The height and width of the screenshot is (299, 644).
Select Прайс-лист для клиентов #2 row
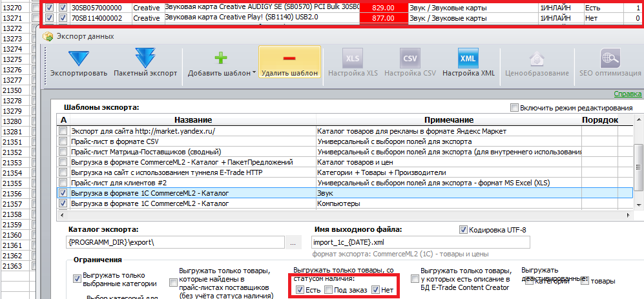click(x=344, y=182)
